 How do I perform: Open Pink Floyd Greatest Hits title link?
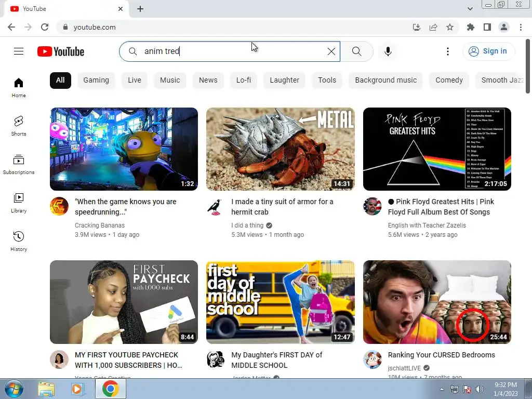[x=441, y=207]
